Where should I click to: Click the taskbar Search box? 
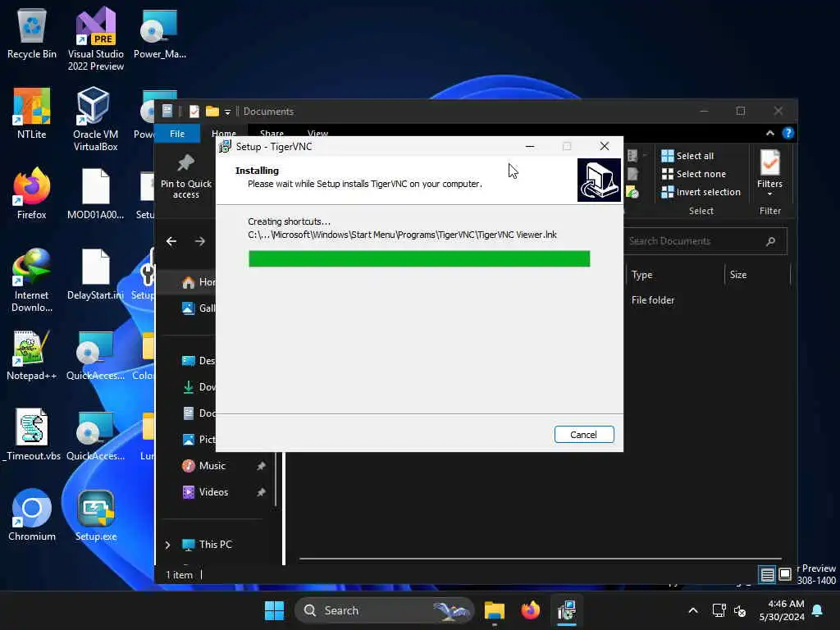tap(385, 610)
